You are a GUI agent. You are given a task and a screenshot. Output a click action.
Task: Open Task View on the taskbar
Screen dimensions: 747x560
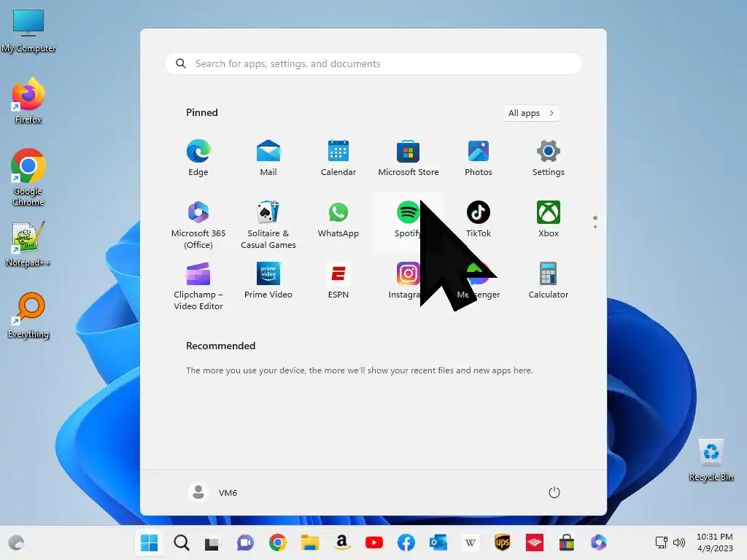(213, 542)
